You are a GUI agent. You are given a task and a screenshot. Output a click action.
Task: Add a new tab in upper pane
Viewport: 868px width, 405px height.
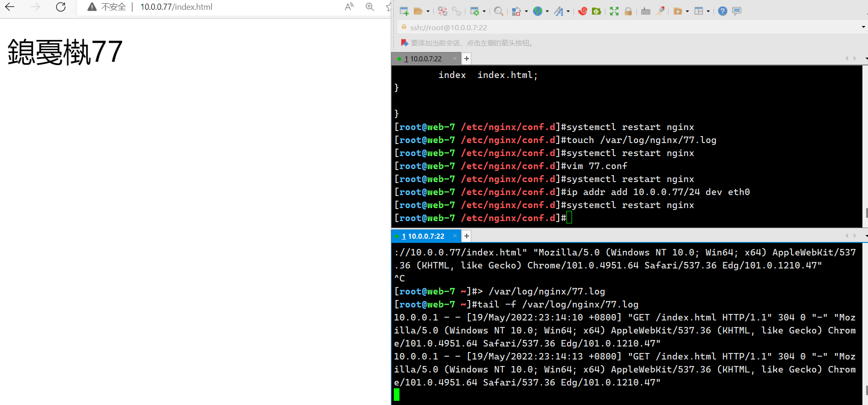point(467,59)
